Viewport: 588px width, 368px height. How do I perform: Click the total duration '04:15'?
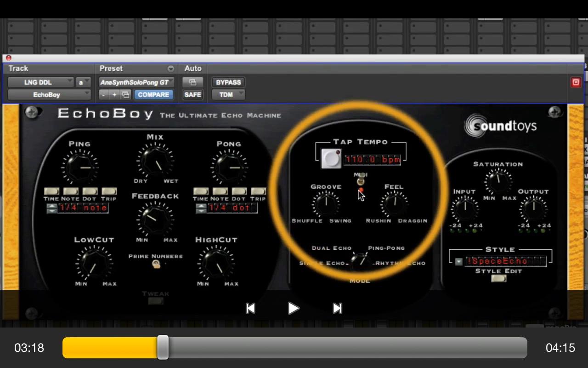tap(560, 348)
